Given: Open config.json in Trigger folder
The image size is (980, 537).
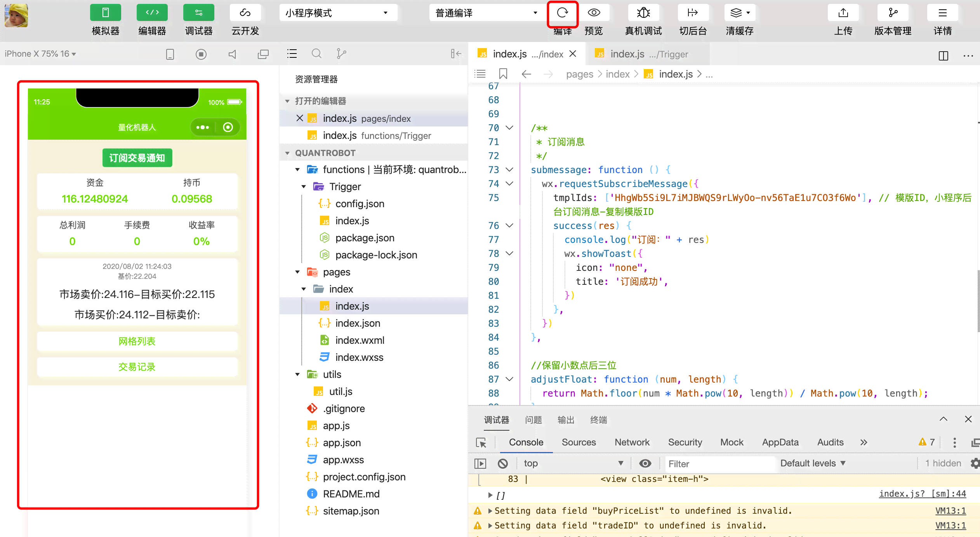Looking at the screenshot, I should point(360,204).
